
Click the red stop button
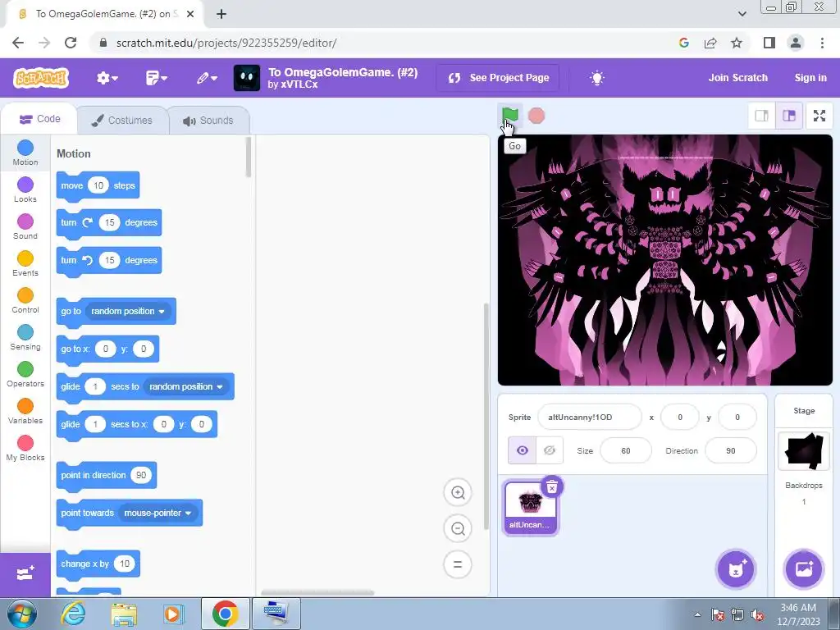pyautogui.click(x=536, y=116)
